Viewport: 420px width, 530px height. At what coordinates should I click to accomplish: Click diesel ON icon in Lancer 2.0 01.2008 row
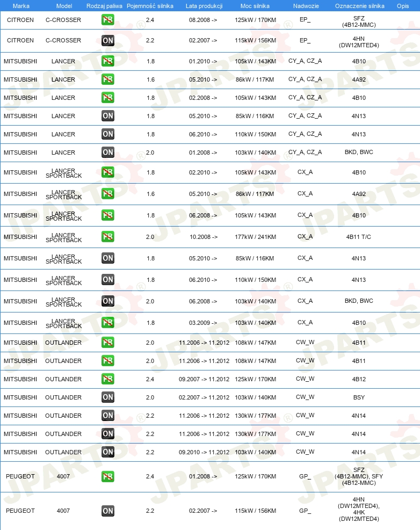click(107, 153)
